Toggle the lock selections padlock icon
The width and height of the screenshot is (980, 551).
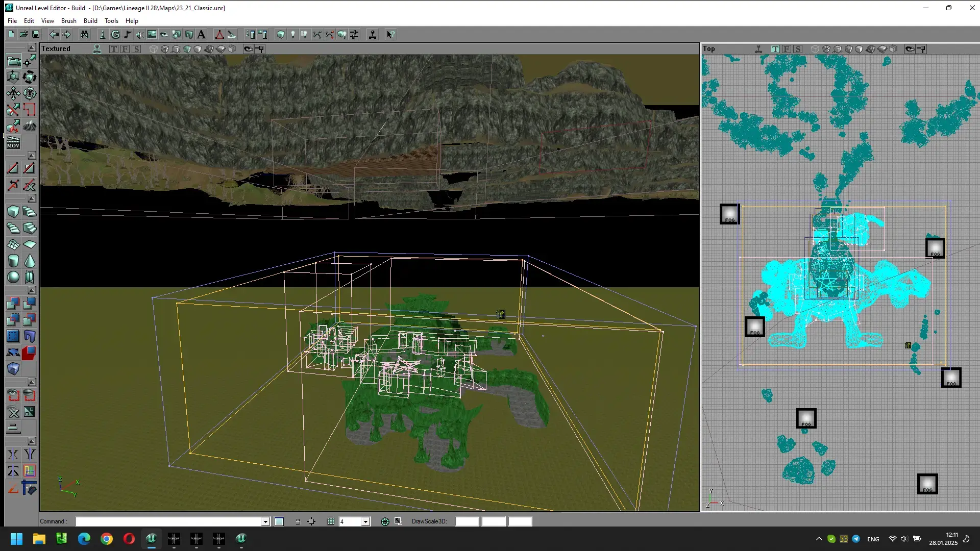click(x=298, y=521)
